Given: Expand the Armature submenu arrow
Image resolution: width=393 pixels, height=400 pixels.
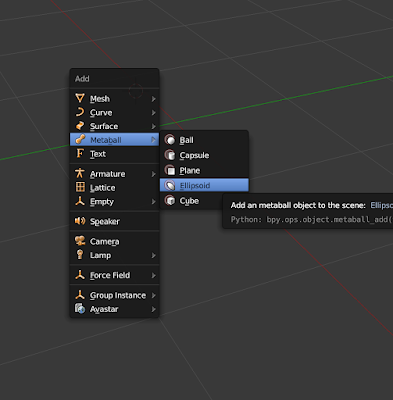Looking at the screenshot, I should pyautogui.click(x=153, y=174).
